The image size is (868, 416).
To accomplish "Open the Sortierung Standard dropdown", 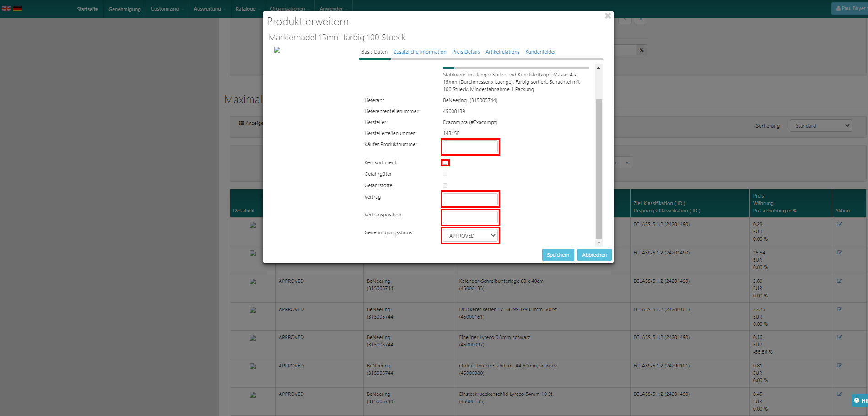I will (820, 126).
